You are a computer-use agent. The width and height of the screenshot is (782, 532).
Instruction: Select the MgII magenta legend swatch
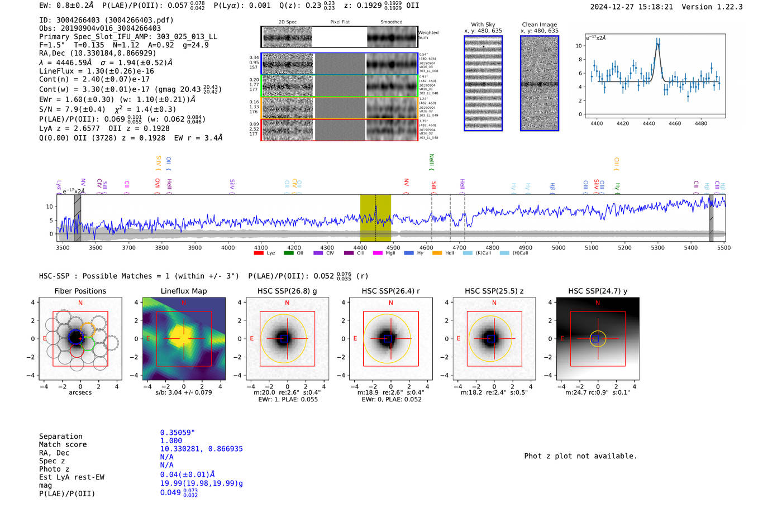point(378,253)
